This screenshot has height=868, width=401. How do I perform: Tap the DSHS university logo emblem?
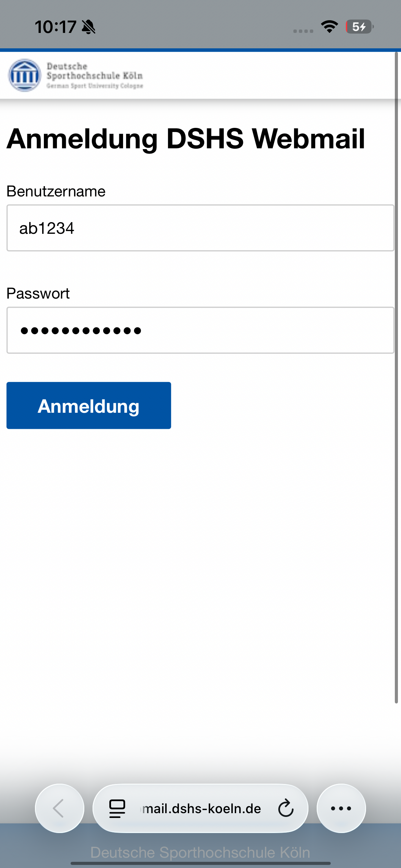pos(24,75)
